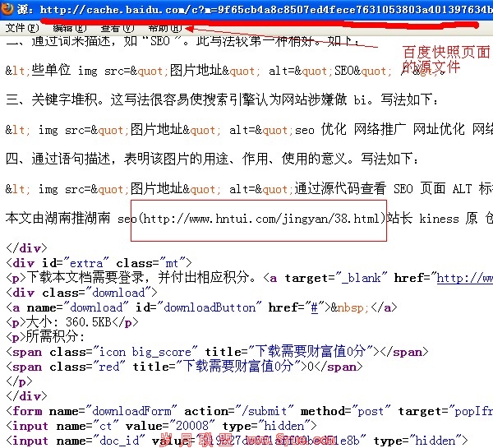493x448 pixels.
Task: Click the title "下载需要财富值0分" on the red span line
Action: coord(237,366)
